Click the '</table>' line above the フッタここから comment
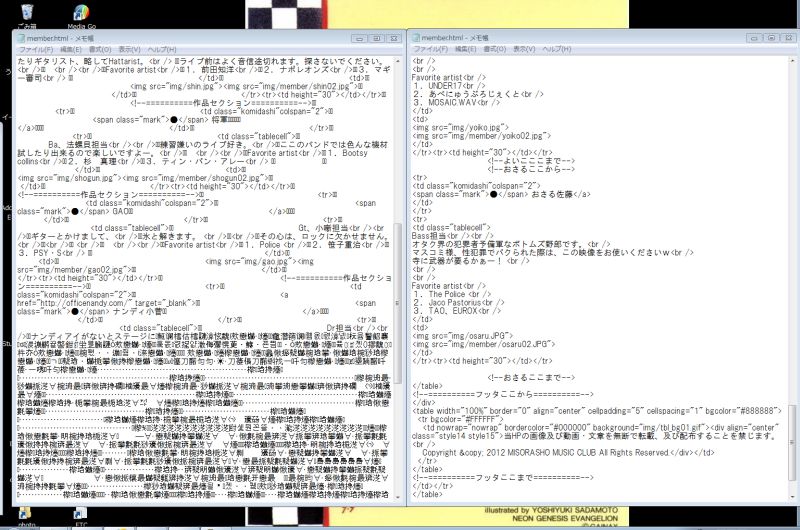800x530 pixels. pos(427,386)
